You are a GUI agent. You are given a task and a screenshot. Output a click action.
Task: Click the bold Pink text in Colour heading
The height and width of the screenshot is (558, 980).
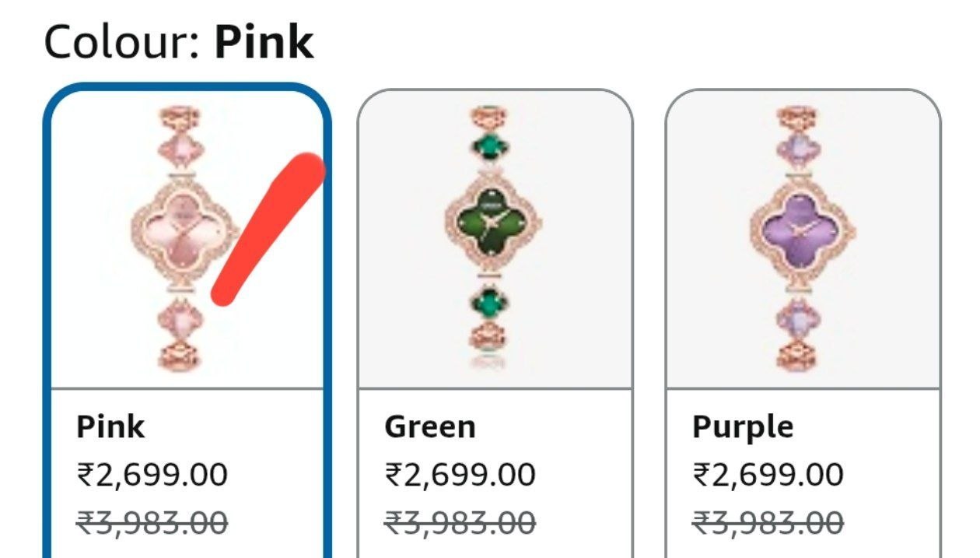coord(264,42)
